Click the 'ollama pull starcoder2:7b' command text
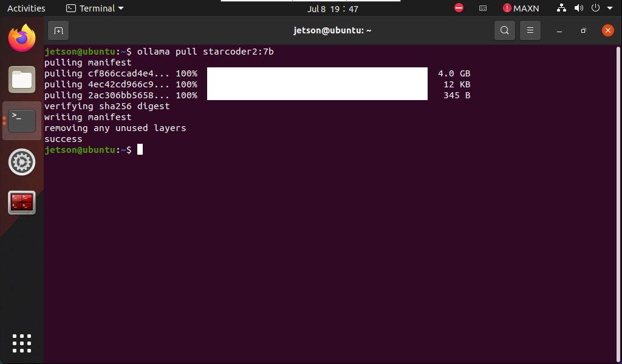Image resolution: width=622 pixels, height=364 pixels. [205, 52]
